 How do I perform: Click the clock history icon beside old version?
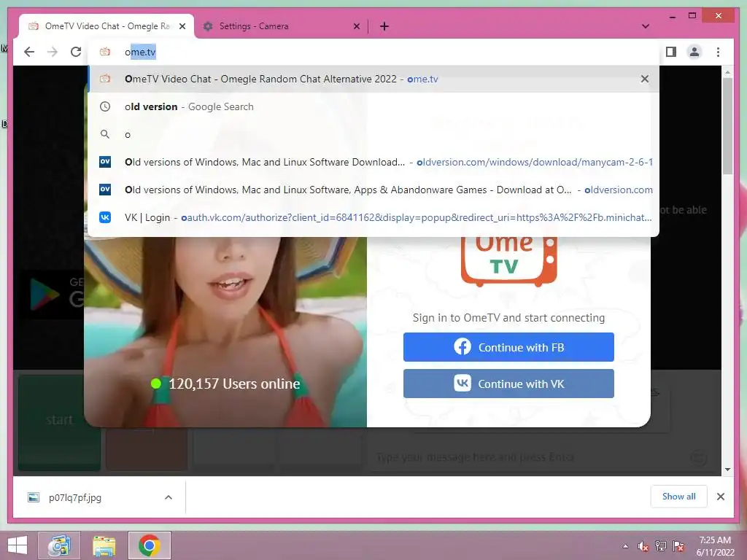coord(105,106)
